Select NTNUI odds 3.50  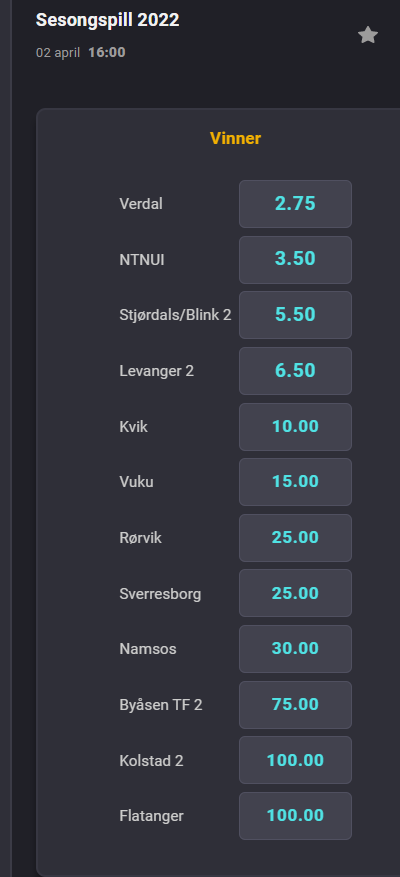(295, 260)
